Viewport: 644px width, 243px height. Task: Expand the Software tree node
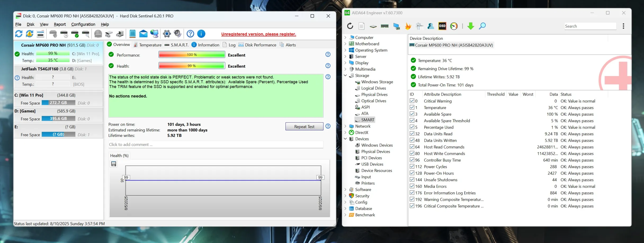[345, 189]
